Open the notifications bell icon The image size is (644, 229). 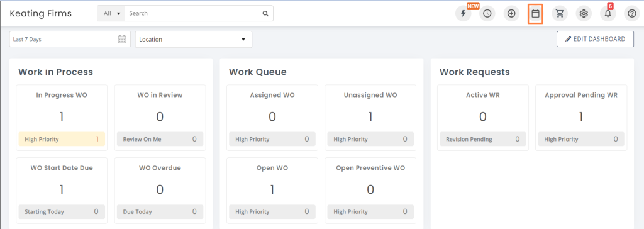pos(608,14)
